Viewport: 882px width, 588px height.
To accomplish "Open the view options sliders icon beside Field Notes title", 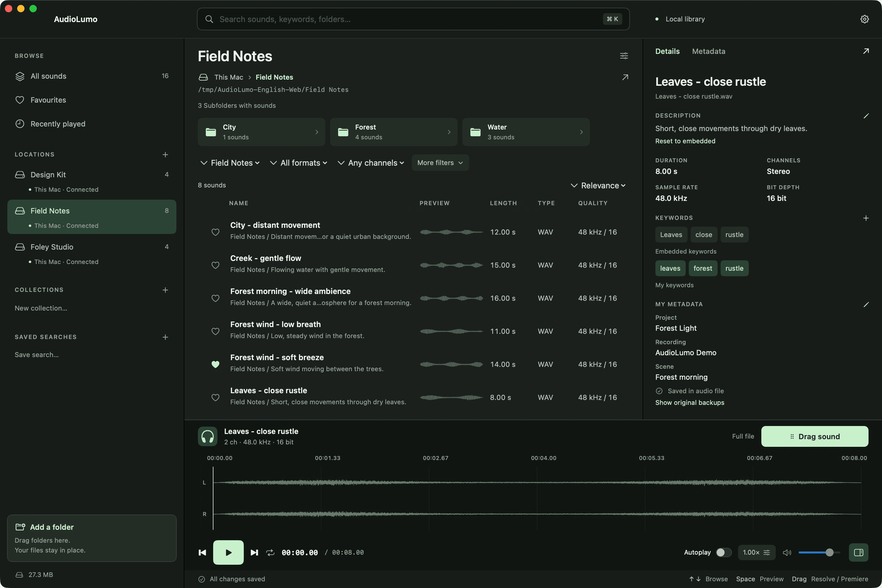I will [x=624, y=56].
